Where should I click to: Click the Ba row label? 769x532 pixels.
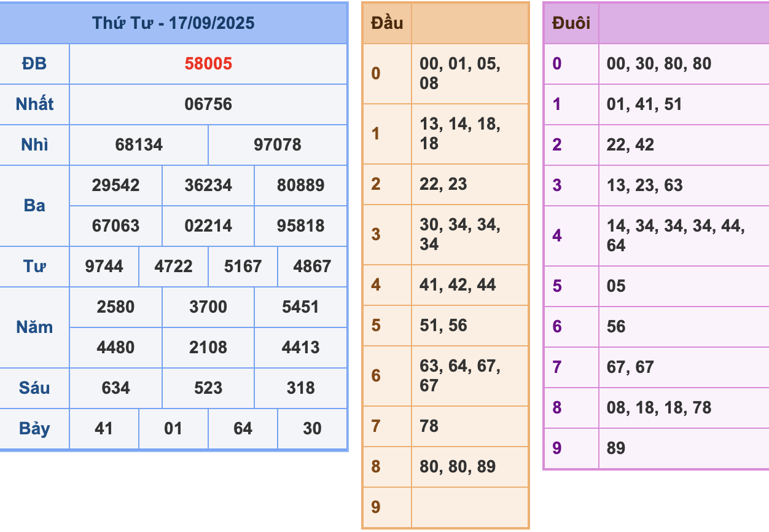click(34, 206)
